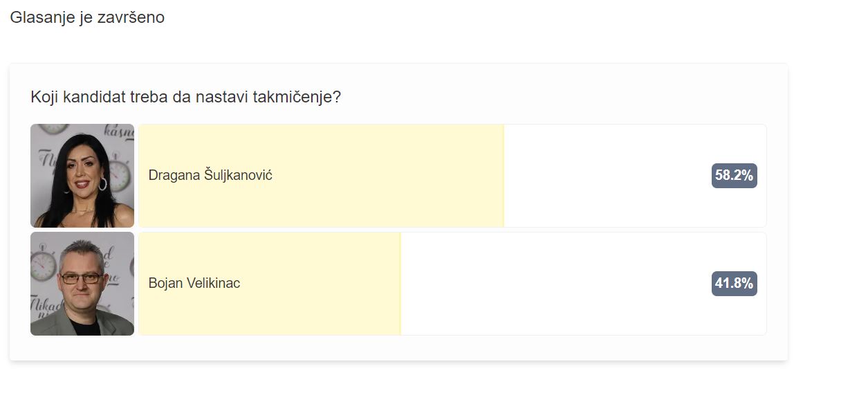Click the 'Glasanje je završeno' status text

tap(87, 17)
